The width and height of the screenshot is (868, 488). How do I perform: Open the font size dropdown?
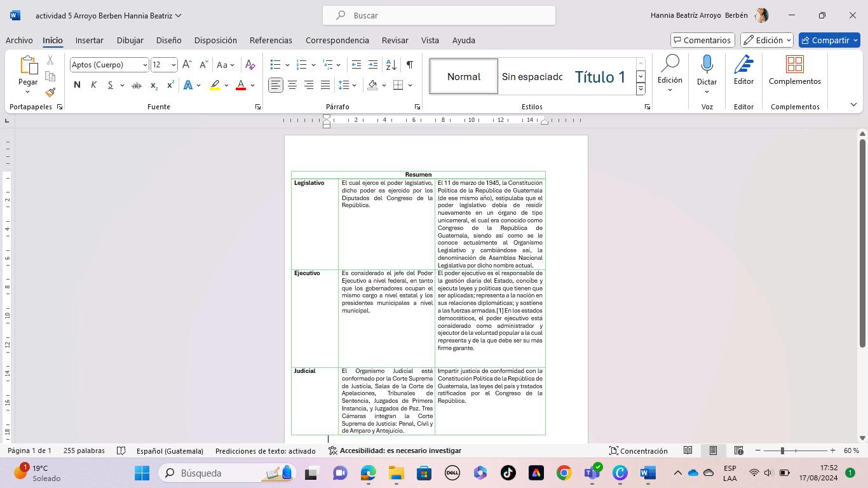point(173,65)
